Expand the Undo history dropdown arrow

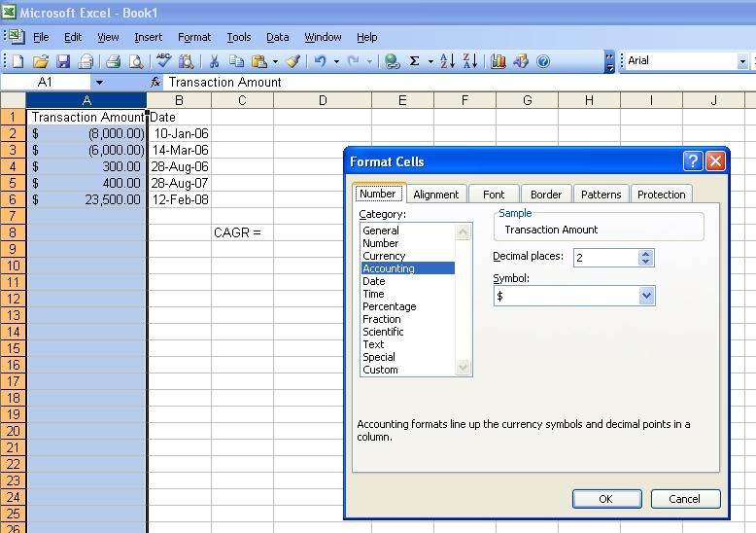(336, 62)
